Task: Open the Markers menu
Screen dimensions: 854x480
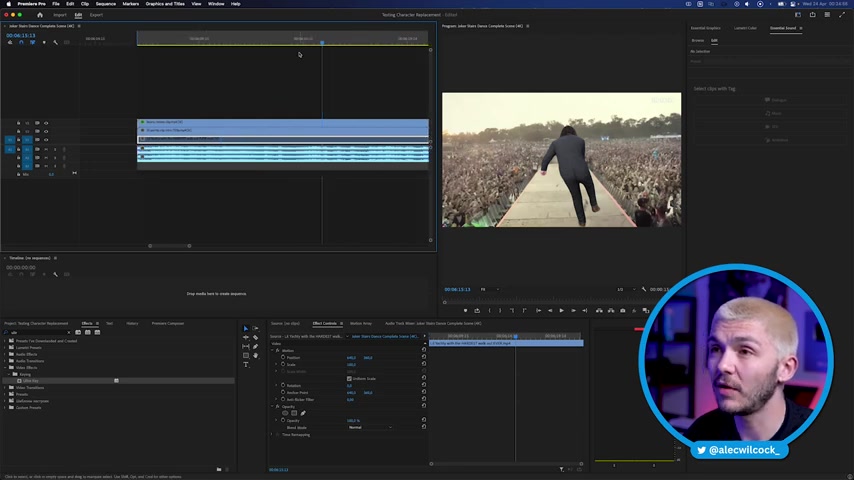Action: click(131, 4)
